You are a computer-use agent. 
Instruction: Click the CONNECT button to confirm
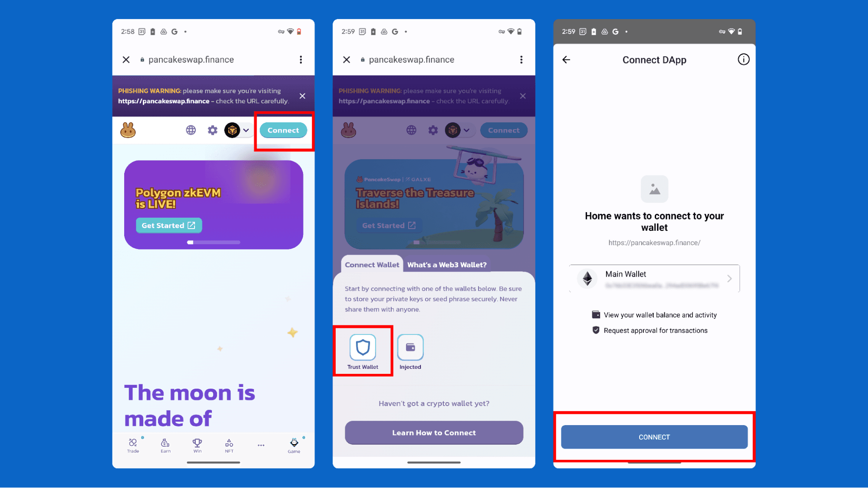[654, 437]
